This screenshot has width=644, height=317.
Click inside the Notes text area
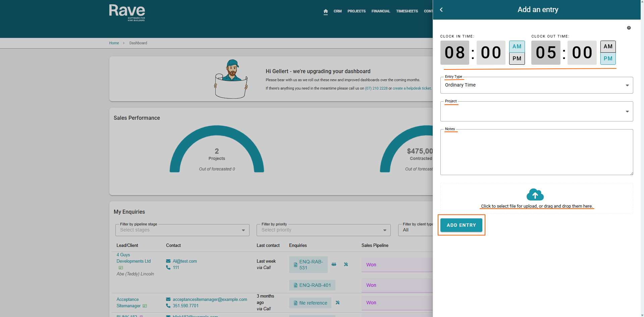click(x=536, y=152)
